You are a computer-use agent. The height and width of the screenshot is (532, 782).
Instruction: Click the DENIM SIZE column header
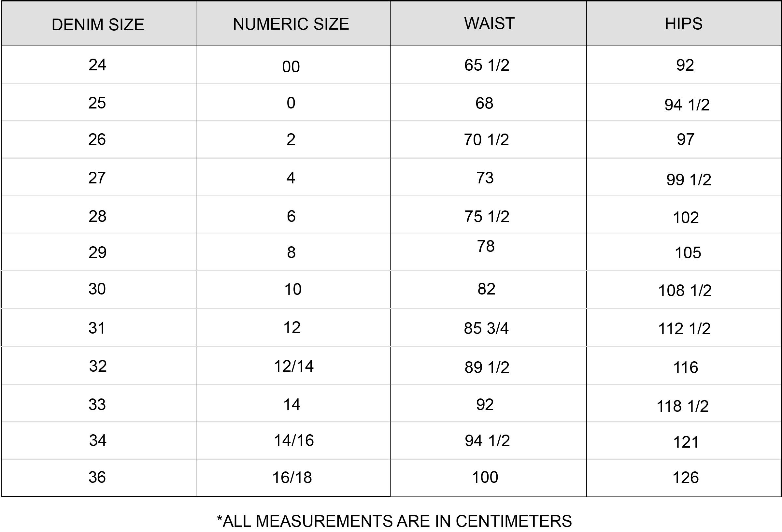[x=98, y=24]
